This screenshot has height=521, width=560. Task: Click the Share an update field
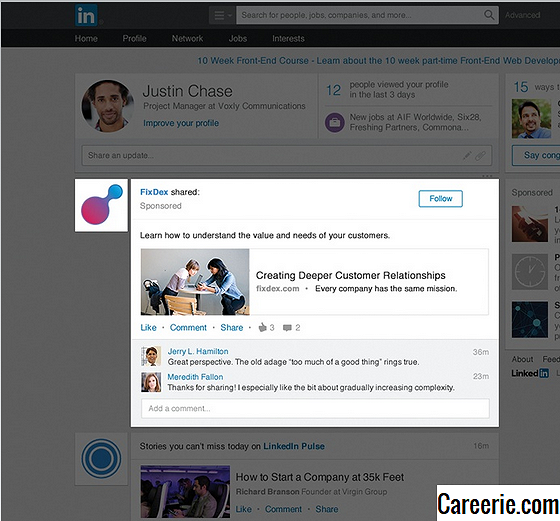(x=286, y=155)
